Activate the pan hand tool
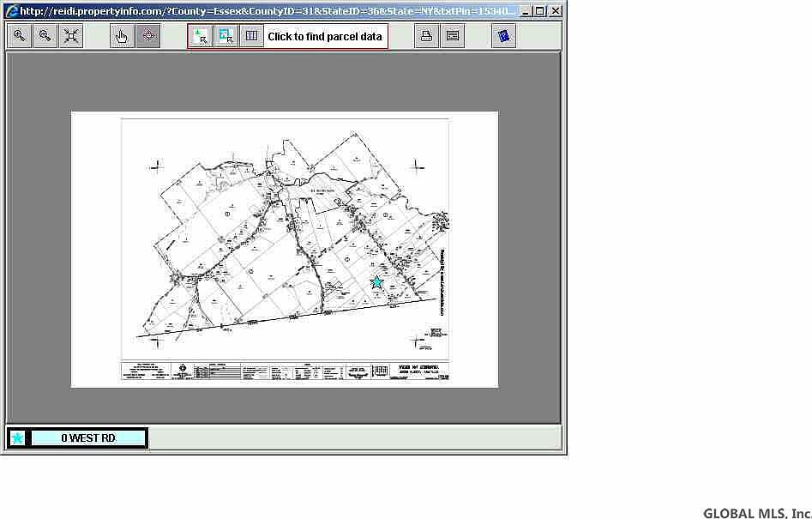Screen dimensions: 812x519 [122, 36]
